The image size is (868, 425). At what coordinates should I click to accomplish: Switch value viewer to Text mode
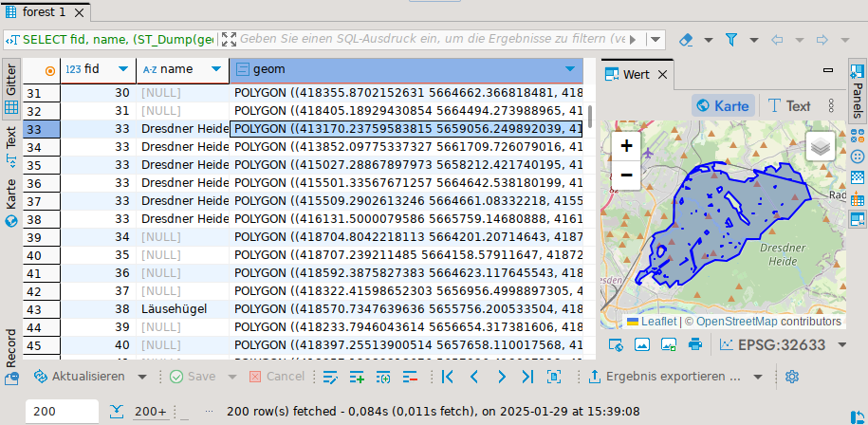[789, 105]
